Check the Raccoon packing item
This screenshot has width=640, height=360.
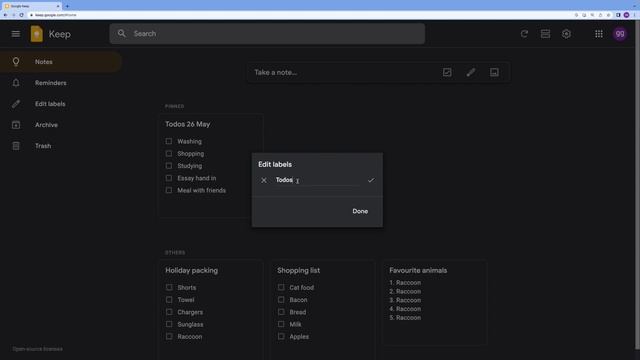pos(169,336)
